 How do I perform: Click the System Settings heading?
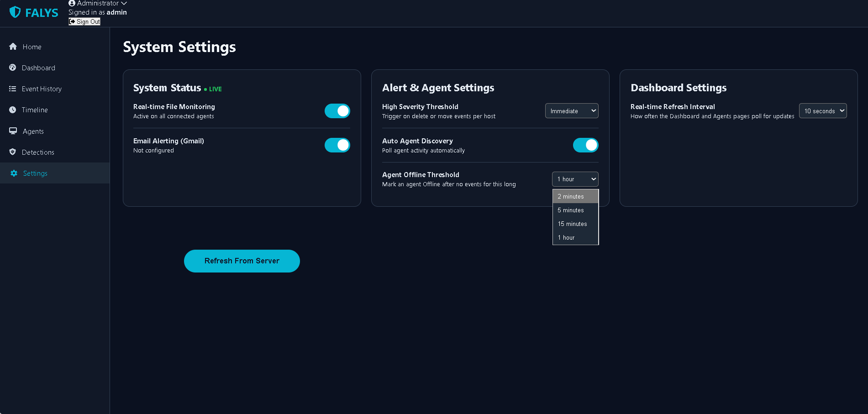click(179, 47)
